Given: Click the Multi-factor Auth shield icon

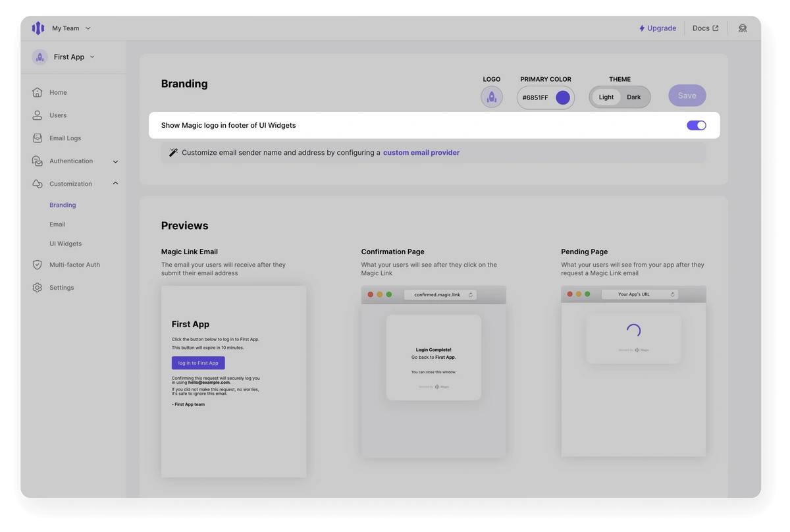Looking at the screenshot, I should (x=38, y=265).
